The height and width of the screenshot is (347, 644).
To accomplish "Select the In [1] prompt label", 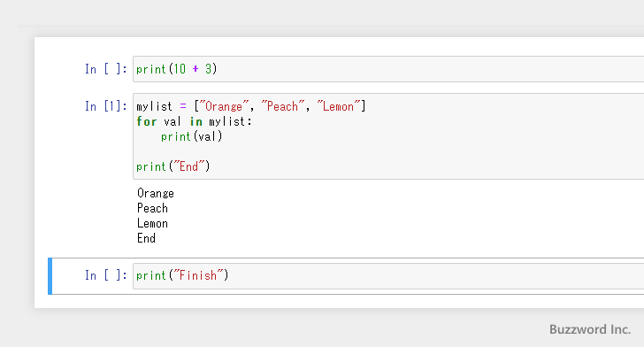I will pos(106,106).
